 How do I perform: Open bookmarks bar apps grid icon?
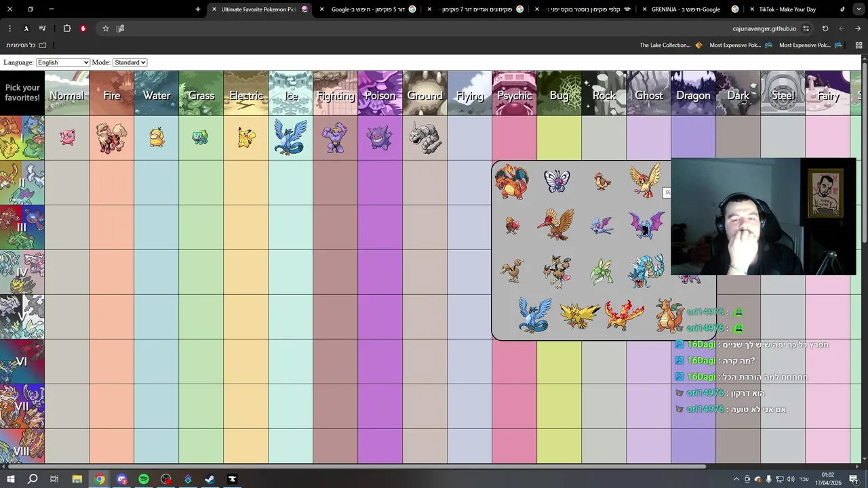click(859, 45)
